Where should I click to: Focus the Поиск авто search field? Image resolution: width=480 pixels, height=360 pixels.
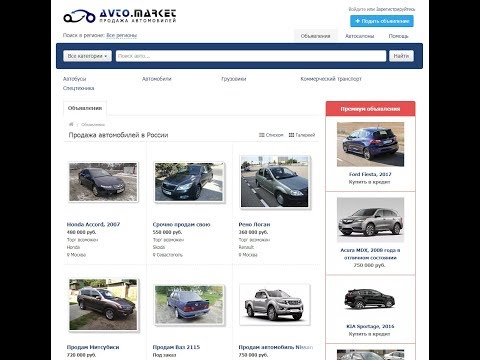click(x=251, y=56)
